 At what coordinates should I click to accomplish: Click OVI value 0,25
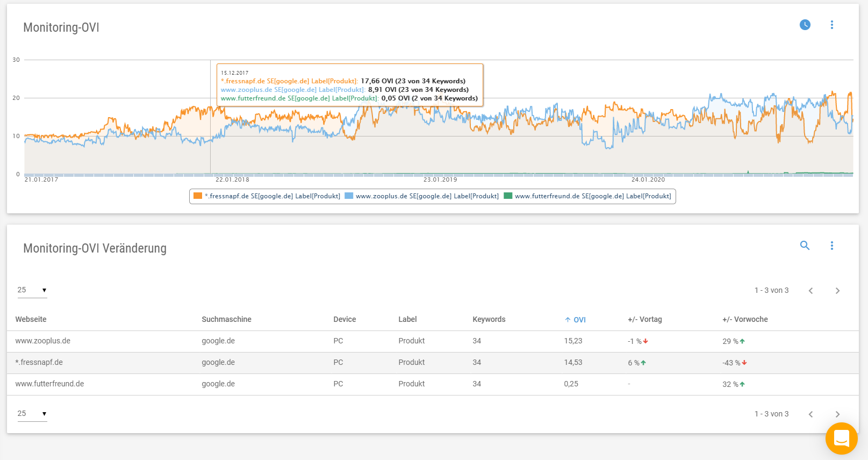[x=571, y=384]
